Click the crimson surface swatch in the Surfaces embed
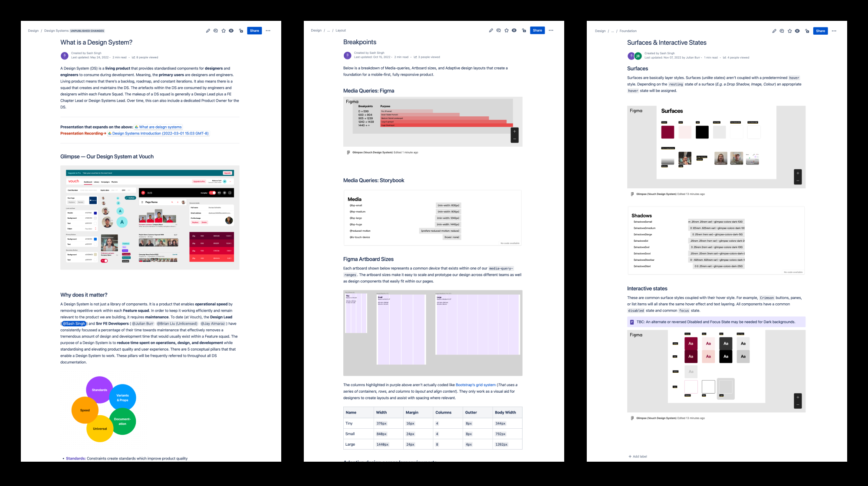 [x=667, y=132]
